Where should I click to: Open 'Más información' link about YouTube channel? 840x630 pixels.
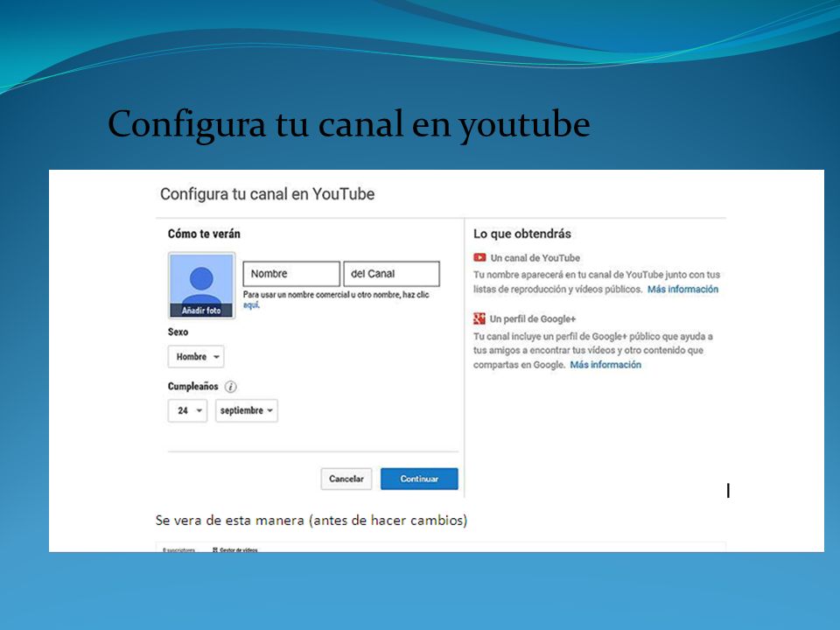click(x=682, y=290)
